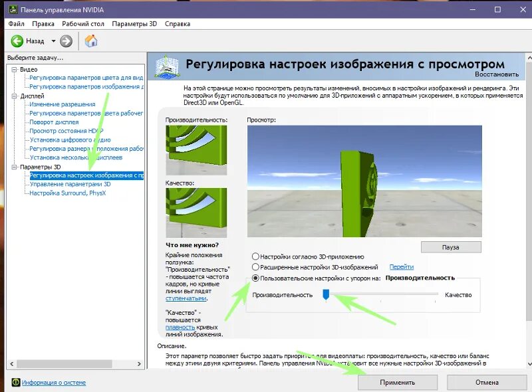Click the NVIDIA system information icon
Screen dimensions: 532x392
pos(15,382)
